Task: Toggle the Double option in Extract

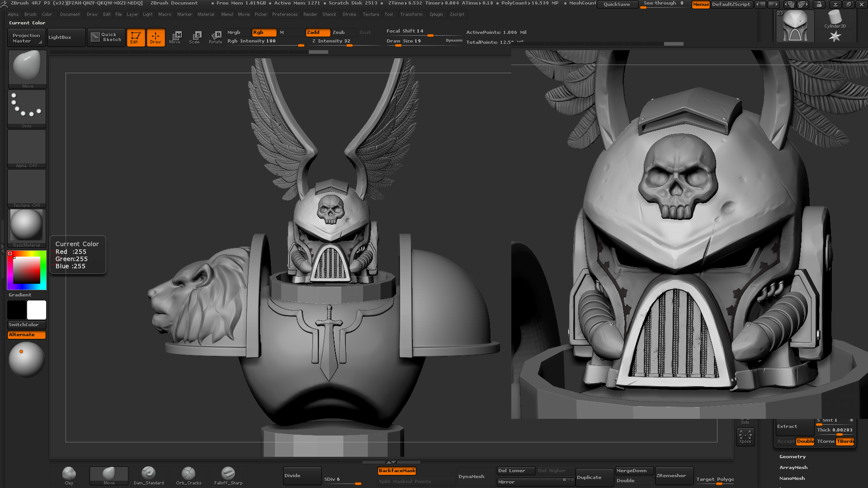Action: click(x=805, y=441)
